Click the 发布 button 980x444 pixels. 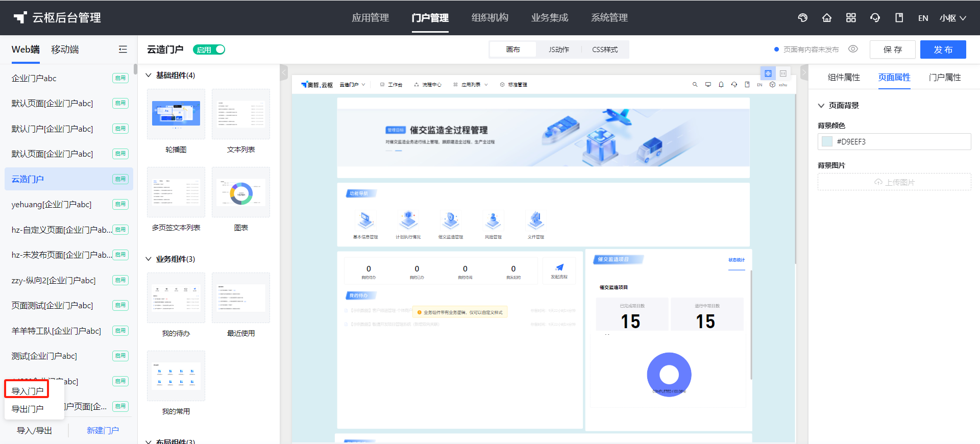(x=943, y=50)
